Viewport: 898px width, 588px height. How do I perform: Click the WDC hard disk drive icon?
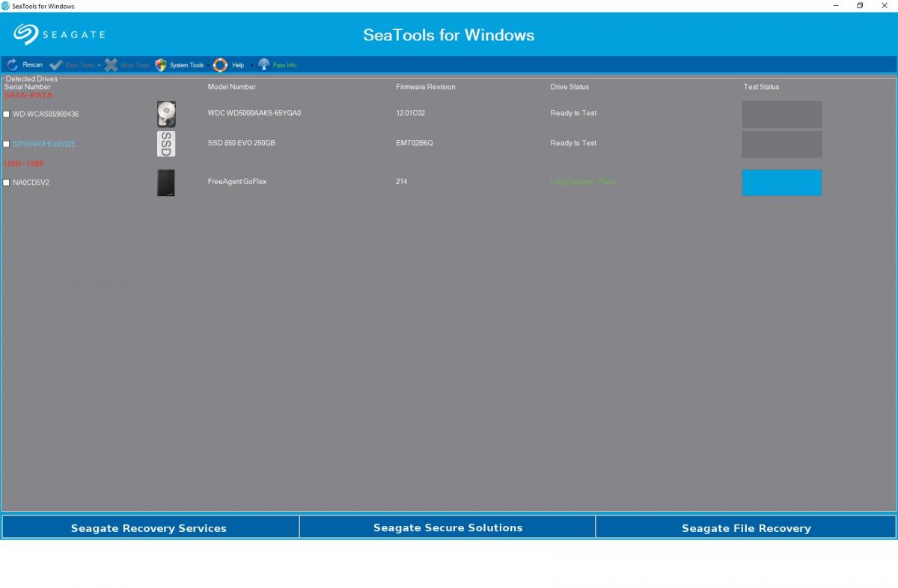(166, 114)
